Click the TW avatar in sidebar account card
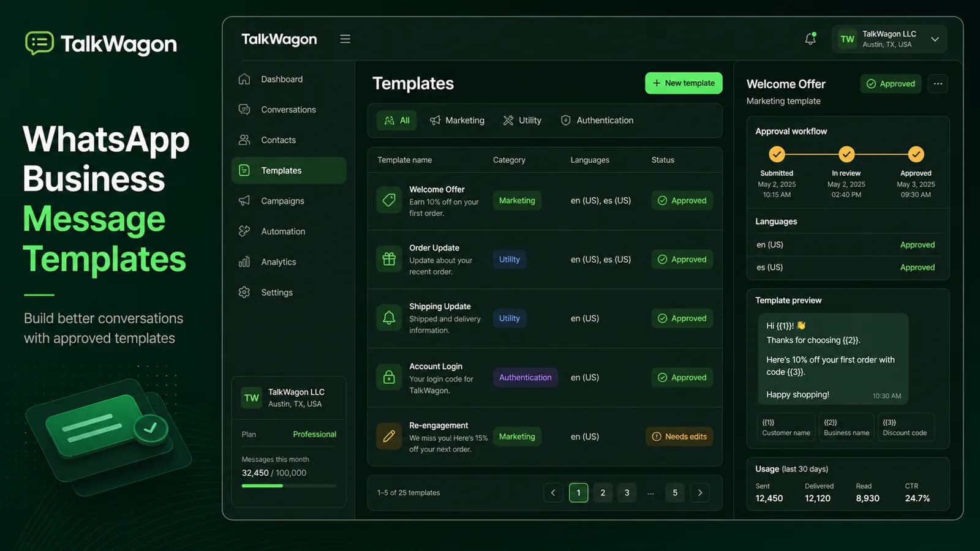Image resolution: width=980 pixels, height=551 pixels. tap(252, 398)
